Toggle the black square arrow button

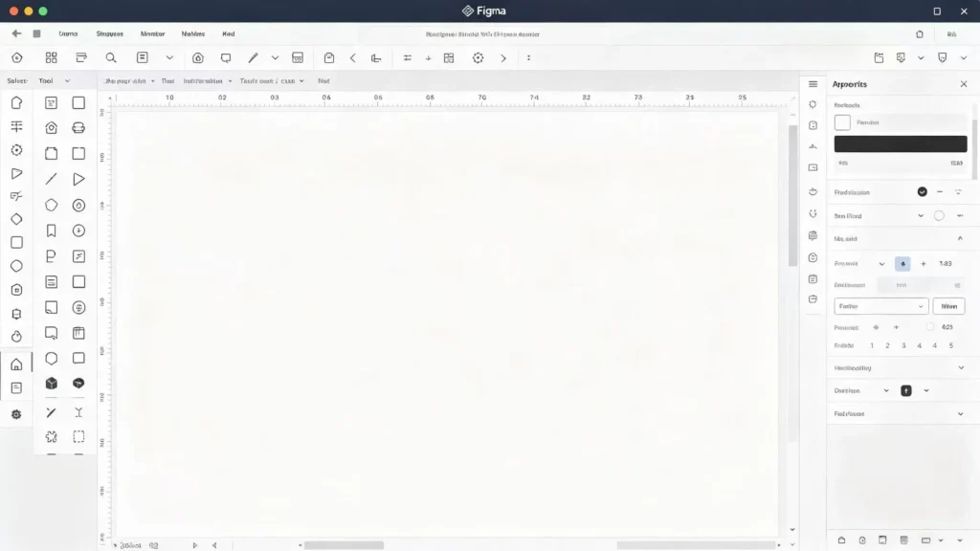pyautogui.click(x=906, y=390)
